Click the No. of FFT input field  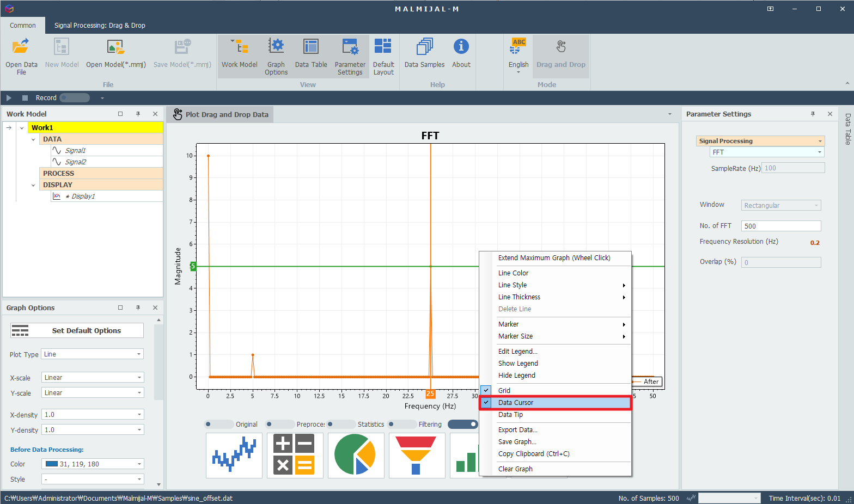[781, 226]
